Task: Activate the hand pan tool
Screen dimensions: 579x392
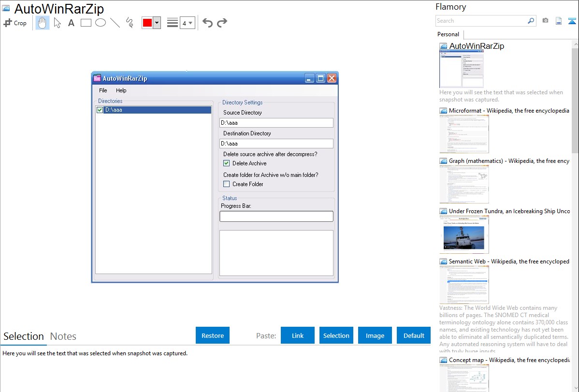Action: tap(42, 23)
